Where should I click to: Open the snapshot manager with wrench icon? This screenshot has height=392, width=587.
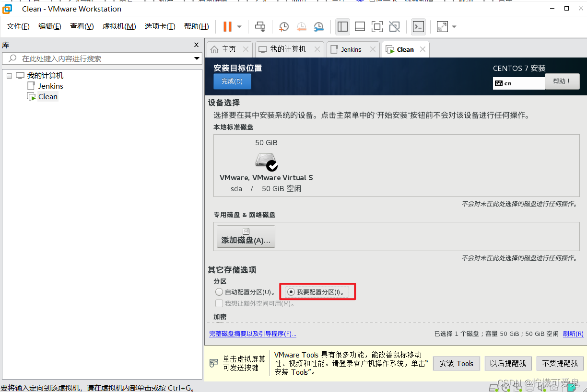319,27
